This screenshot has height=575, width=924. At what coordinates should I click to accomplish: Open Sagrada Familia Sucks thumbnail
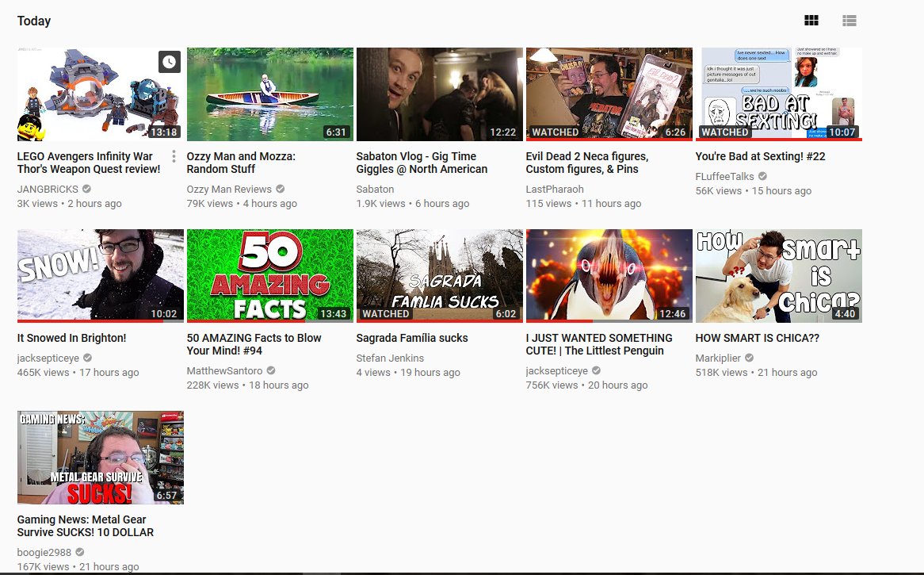[440, 276]
